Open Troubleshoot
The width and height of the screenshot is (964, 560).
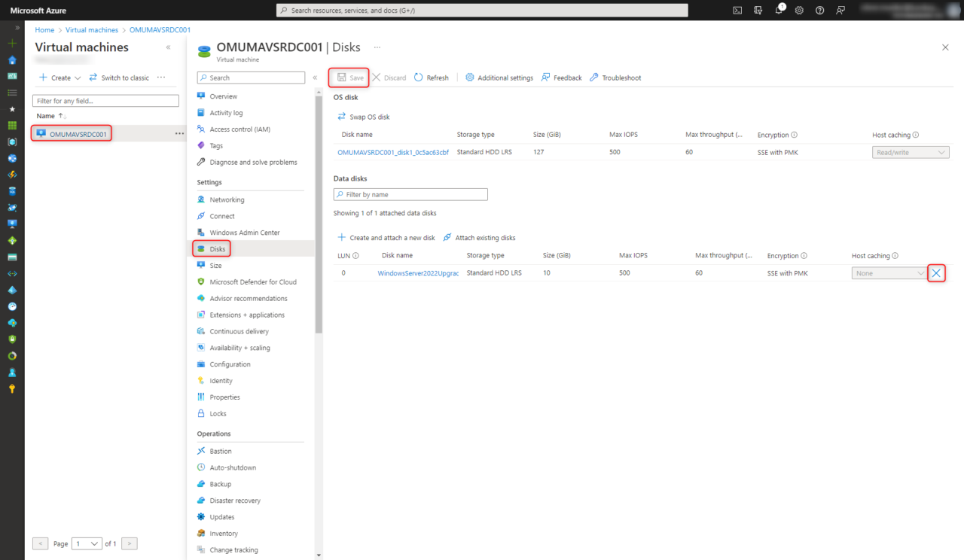click(x=615, y=78)
